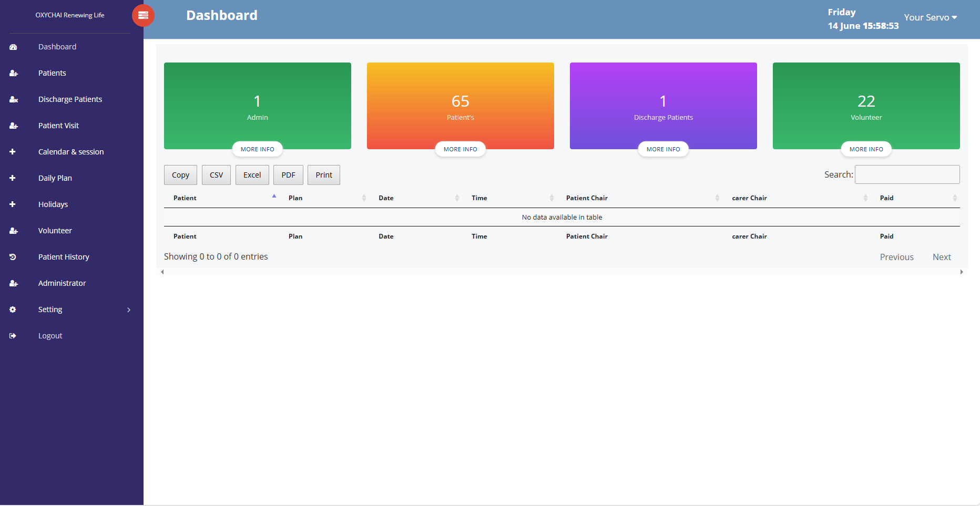Expand the Setting submenu chevron
Viewport: 980px width, 506px height.
129,310
